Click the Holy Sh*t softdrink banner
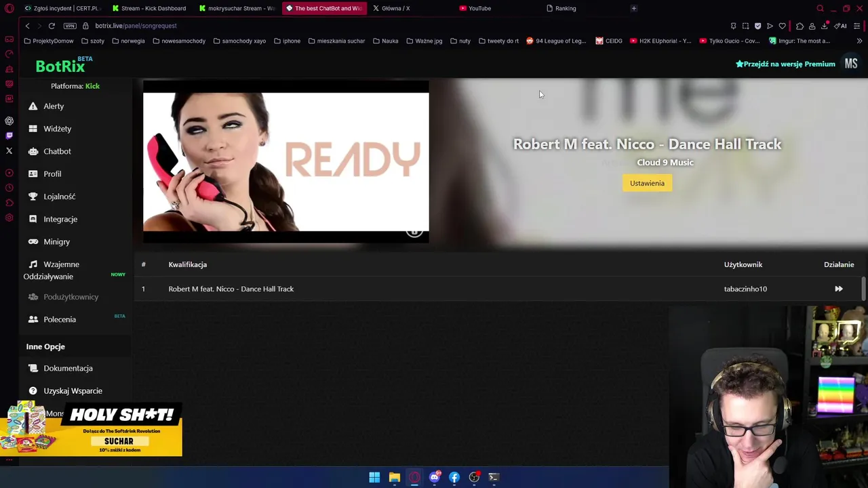The height and width of the screenshot is (488, 868). coord(92,429)
